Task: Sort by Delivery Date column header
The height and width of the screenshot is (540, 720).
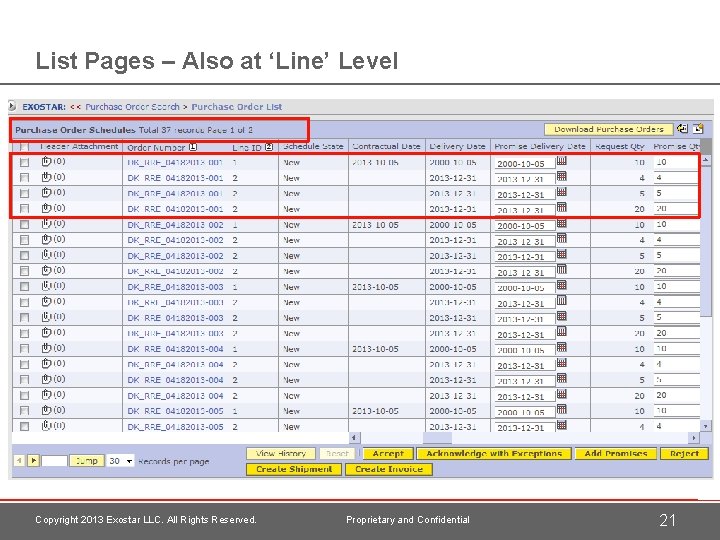Action: pyautogui.click(x=457, y=146)
